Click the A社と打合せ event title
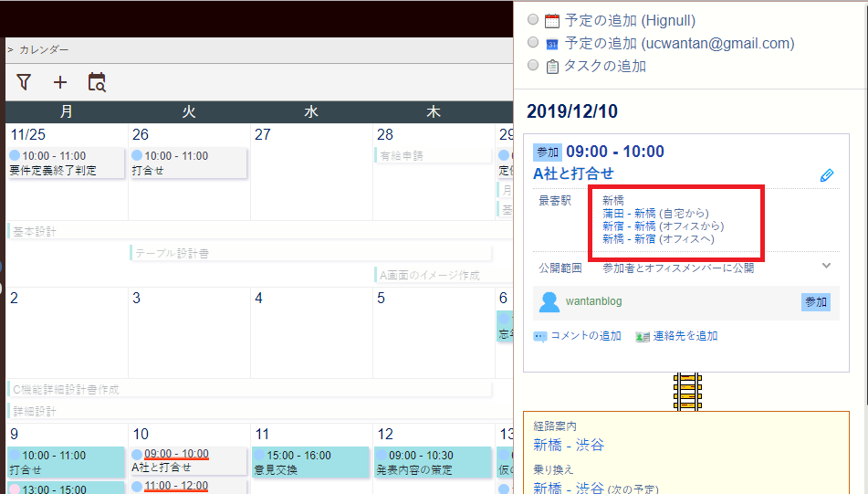 [x=573, y=173]
